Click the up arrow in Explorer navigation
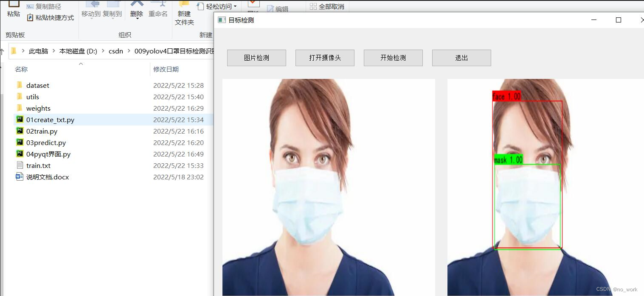 2,52
